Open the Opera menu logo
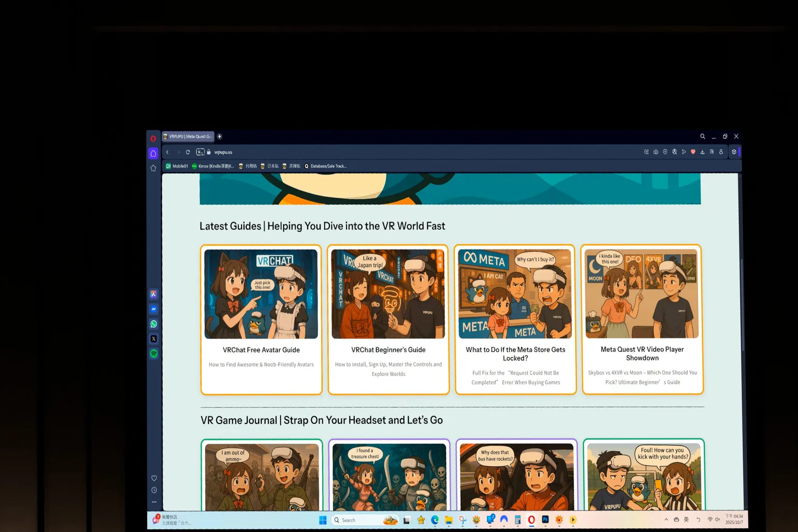The image size is (798, 532). click(153, 138)
